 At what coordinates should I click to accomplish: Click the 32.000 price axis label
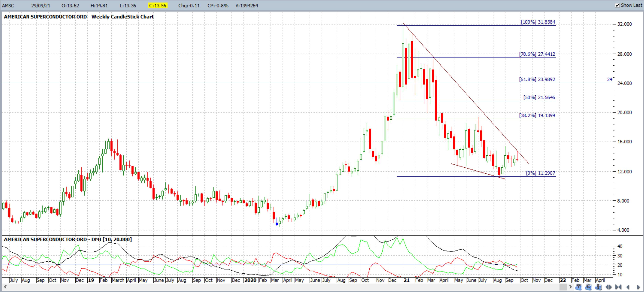point(624,24)
